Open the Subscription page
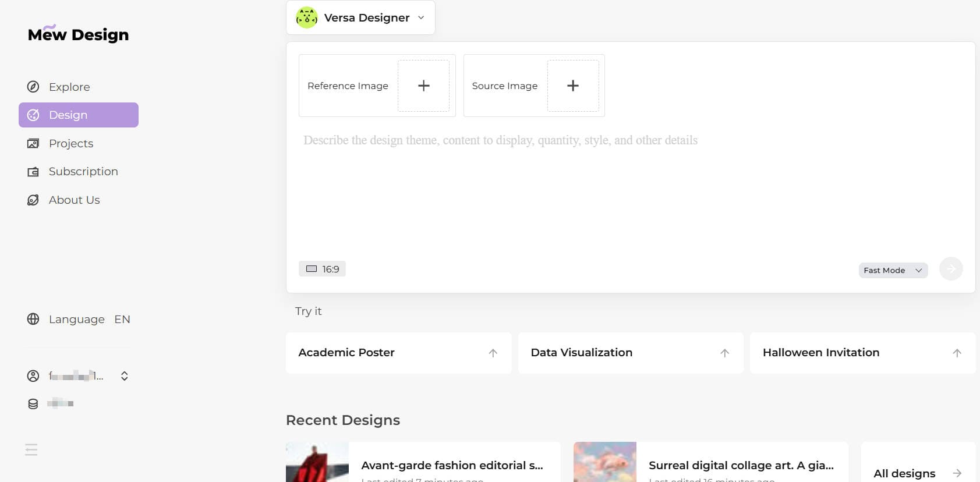The height and width of the screenshot is (482, 980). 83,172
